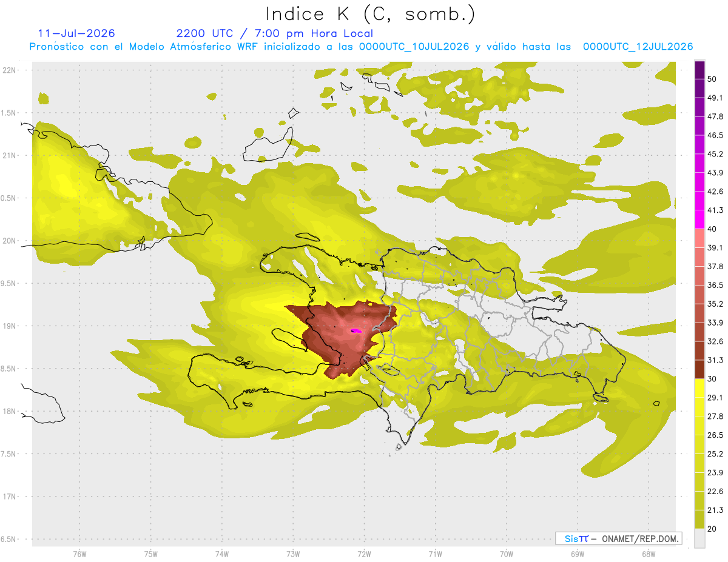Click the longitude axis label "72W"
Viewport: 728px width, 562px height.
pyautogui.click(x=364, y=554)
